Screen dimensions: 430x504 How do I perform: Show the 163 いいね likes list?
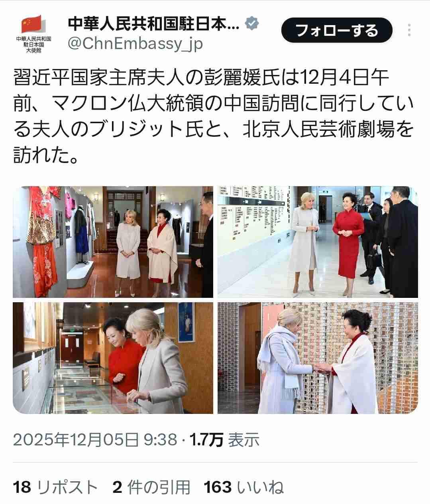[x=244, y=487]
